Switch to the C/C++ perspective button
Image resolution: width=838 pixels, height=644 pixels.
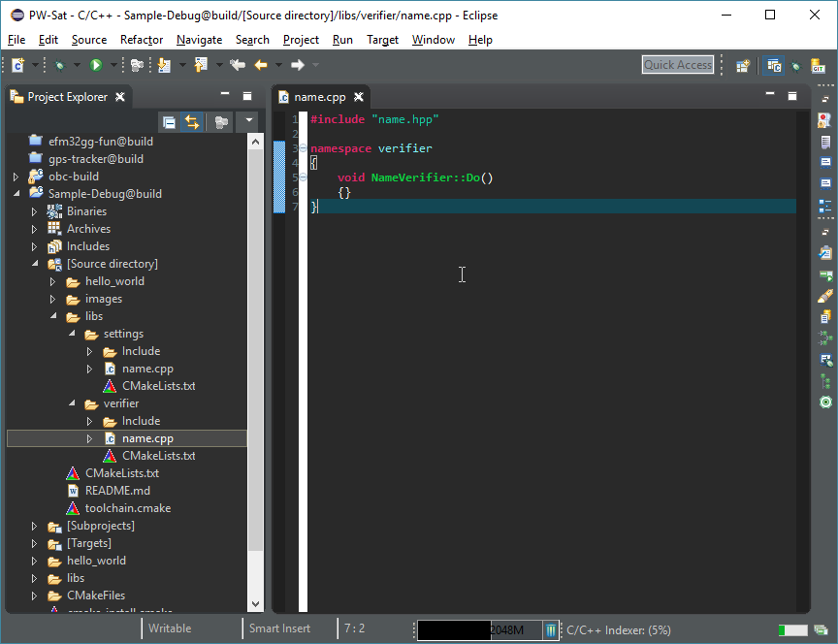click(x=774, y=66)
